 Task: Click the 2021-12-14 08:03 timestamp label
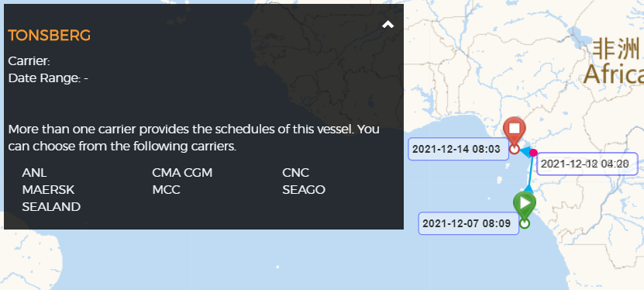pyautogui.click(x=458, y=149)
